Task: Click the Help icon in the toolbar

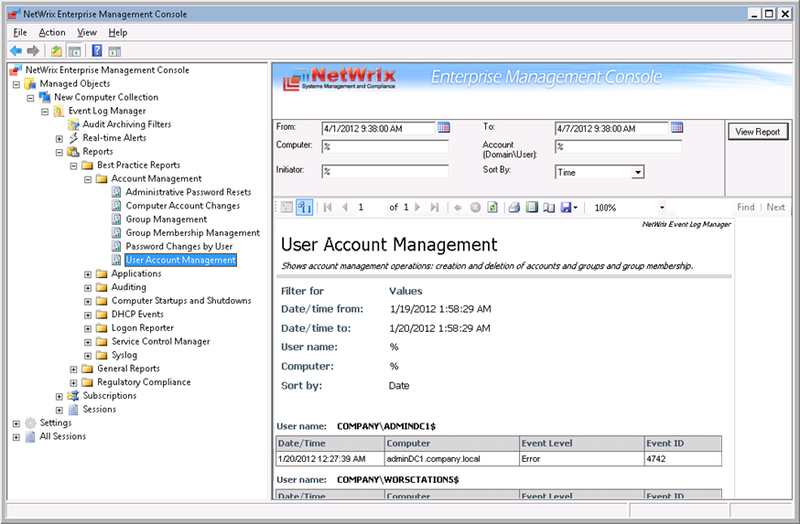Action: pyautogui.click(x=97, y=50)
